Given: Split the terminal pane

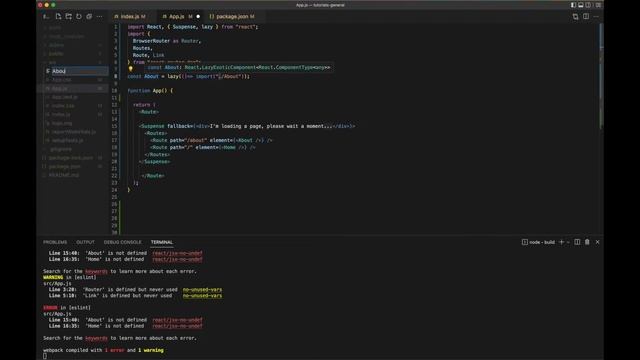Looking at the screenshot, I should click(x=577, y=242).
